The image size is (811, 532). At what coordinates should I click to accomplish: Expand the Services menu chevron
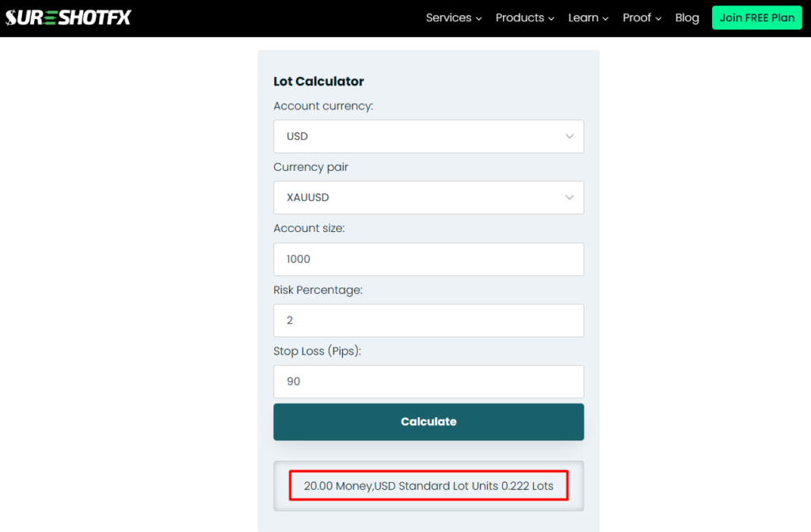pos(478,18)
